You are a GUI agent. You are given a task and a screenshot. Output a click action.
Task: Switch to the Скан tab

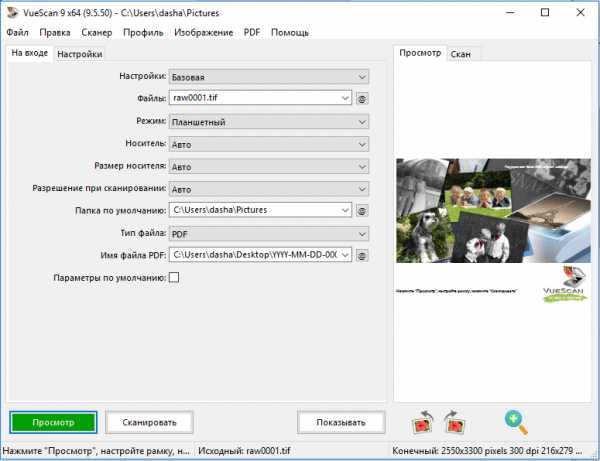460,54
